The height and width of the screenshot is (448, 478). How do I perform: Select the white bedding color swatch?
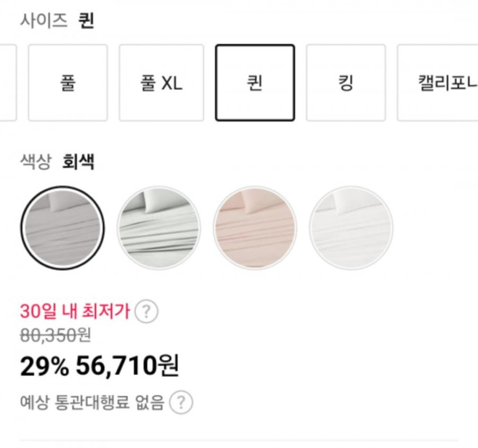point(351,228)
